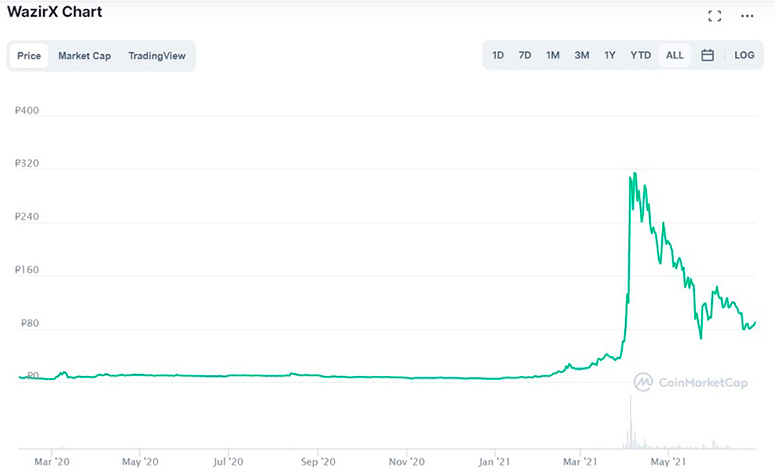Set chart range to 1Y

[x=610, y=56]
